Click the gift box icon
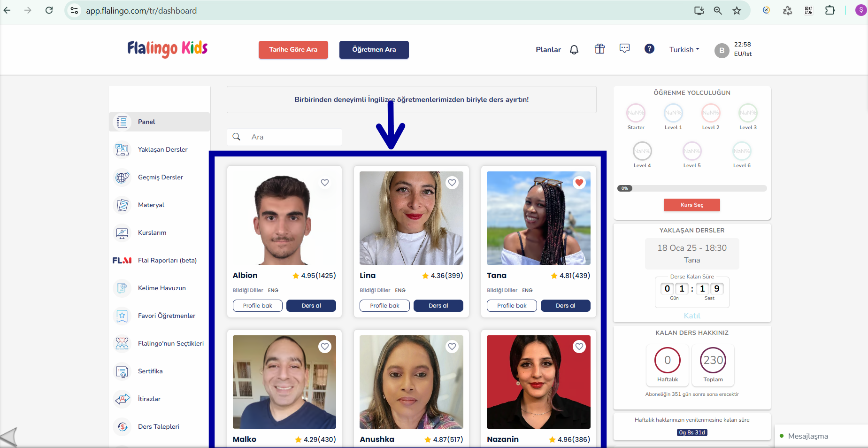The height and width of the screenshot is (448, 868). click(599, 49)
